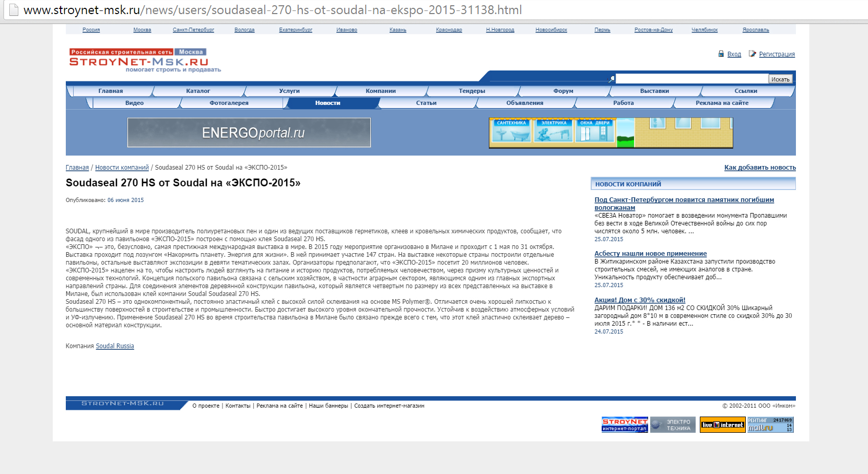Switch to the Объявления submenu tab
The height and width of the screenshot is (474, 868).
525,103
